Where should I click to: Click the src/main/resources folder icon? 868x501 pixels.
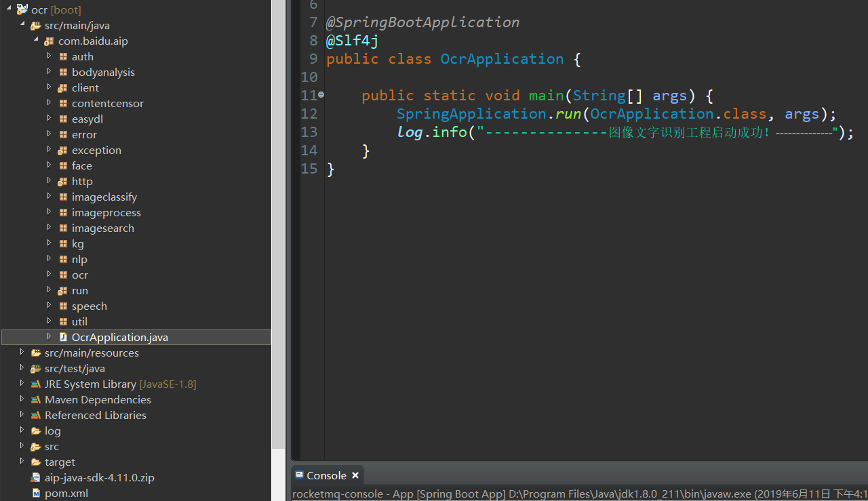35,353
